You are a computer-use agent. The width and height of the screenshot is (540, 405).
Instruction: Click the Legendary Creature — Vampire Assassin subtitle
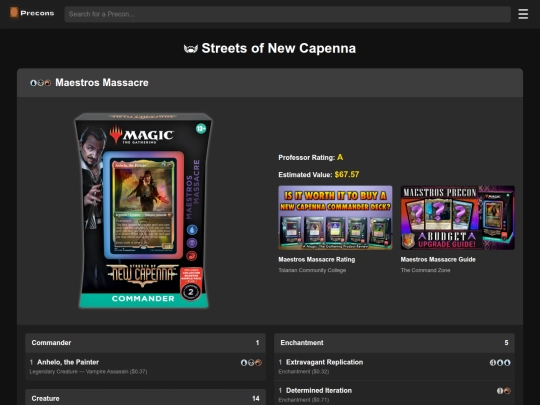pyautogui.click(x=88, y=372)
